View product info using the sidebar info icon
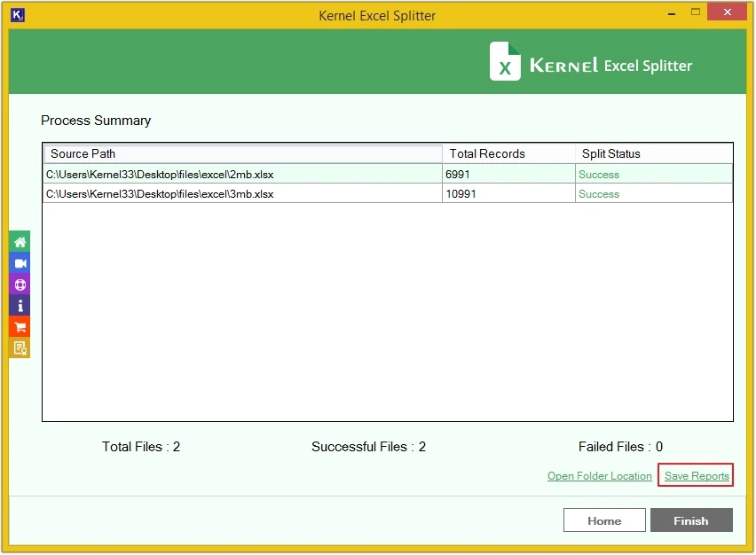The width and height of the screenshot is (756, 555). click(19, 305)
